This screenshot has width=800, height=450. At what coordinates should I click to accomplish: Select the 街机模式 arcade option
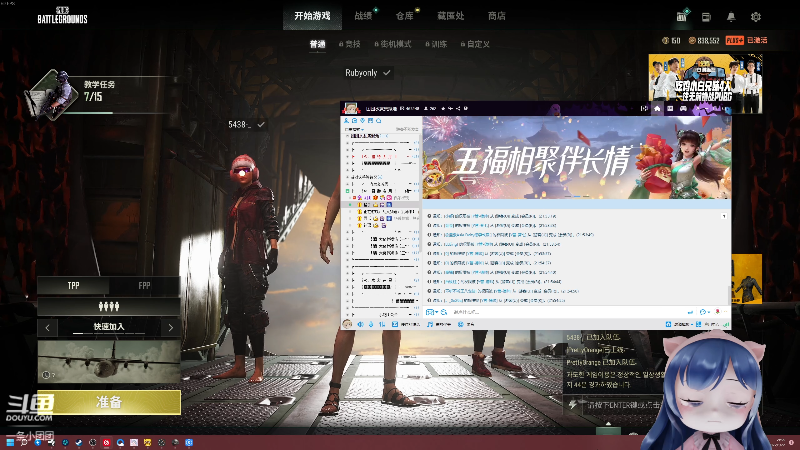pyautogui.click(x=393, y=44)
